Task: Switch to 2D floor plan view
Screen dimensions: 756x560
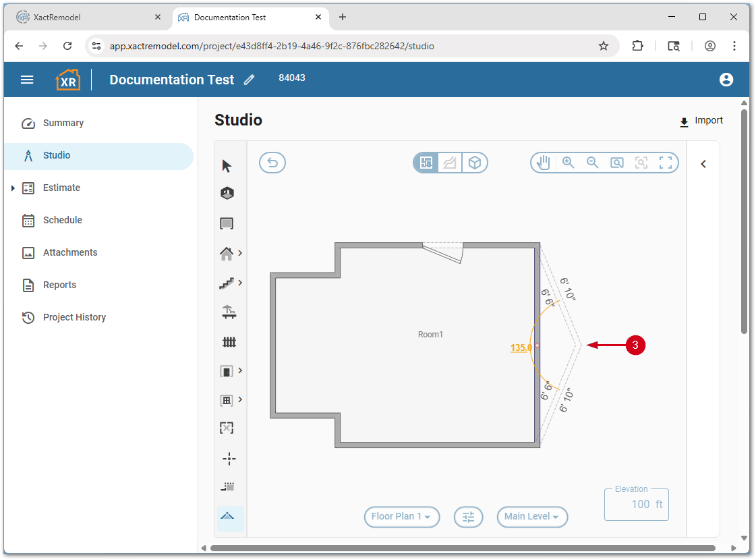Action: tap(426, 163)
